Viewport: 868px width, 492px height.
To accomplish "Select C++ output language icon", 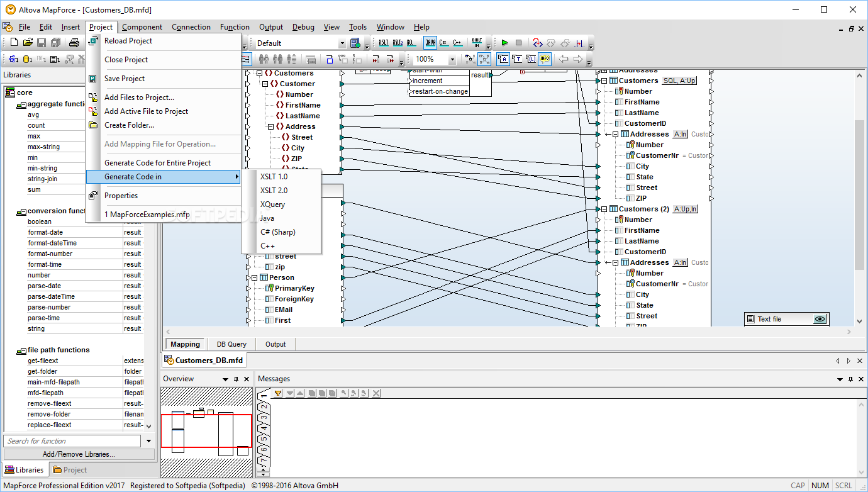I will click(458, 43).
